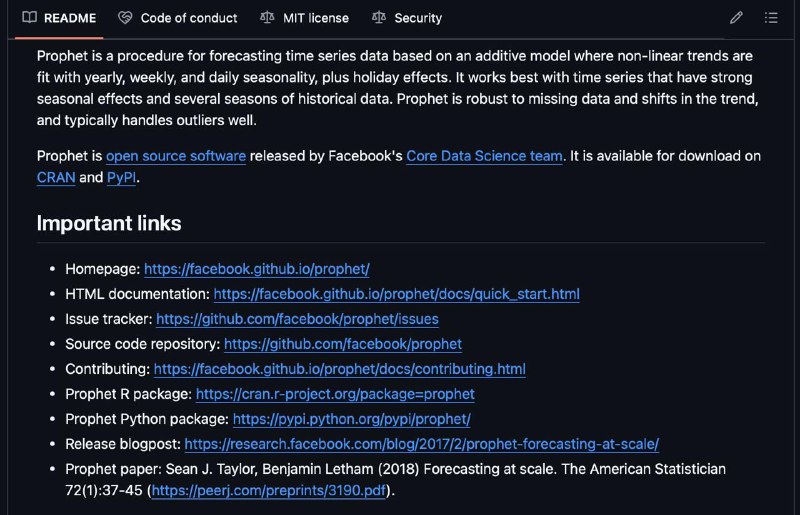Open the Code of conduct tab

(x=178, y=18)
